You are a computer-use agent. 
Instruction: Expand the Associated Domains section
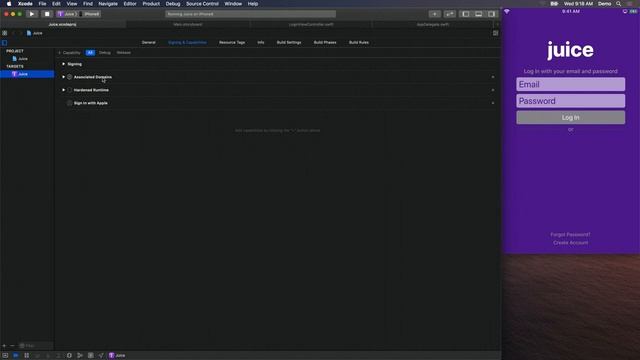[64, 77]
